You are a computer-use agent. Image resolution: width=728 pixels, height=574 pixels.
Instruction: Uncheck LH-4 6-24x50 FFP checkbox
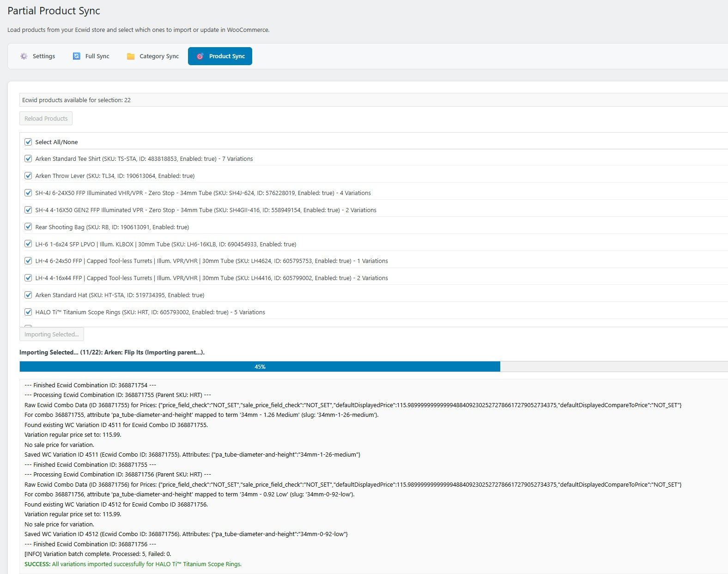coord(28,261)
